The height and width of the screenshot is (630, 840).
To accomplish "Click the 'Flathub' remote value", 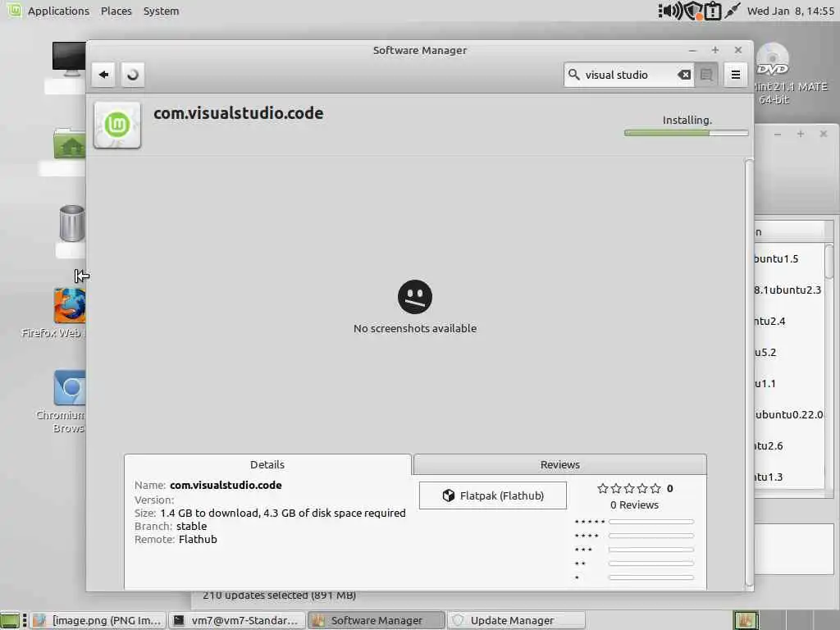I will click(198, 540).
